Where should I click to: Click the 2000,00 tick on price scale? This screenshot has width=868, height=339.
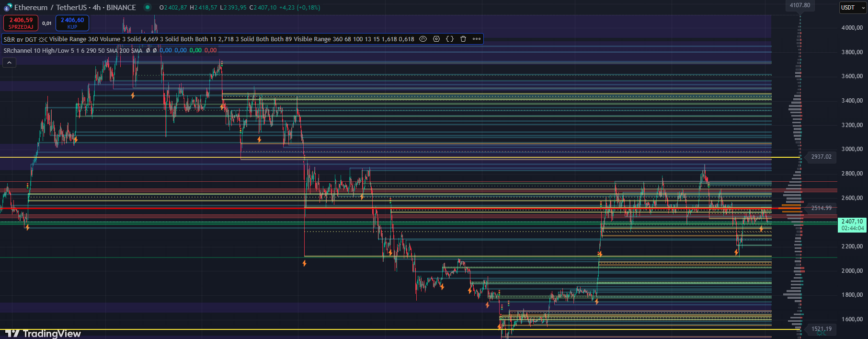click(852, 271)
